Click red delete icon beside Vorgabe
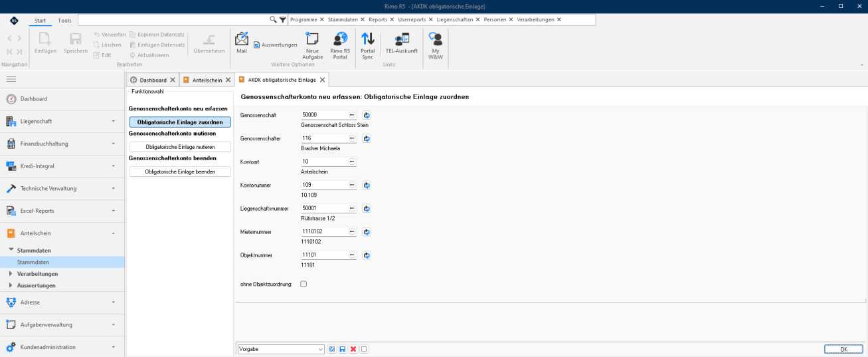Screen dimensions: 868x357 [353, 349]
